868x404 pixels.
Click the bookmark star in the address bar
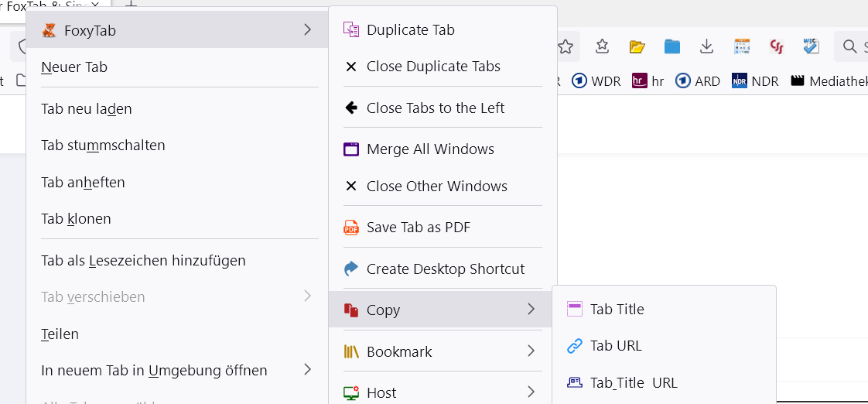[x=566, y=47]
